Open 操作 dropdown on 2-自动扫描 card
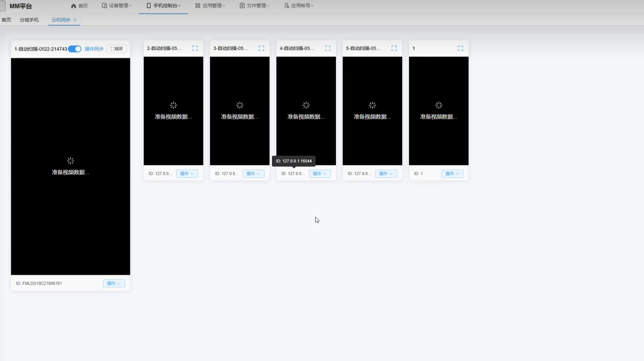This screenshot has width=644, height=361. 187,174
